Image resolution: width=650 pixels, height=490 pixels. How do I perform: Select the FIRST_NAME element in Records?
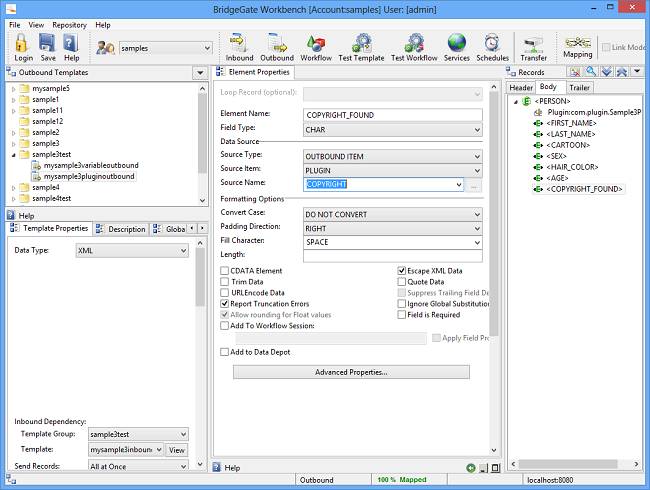[571, 123]
